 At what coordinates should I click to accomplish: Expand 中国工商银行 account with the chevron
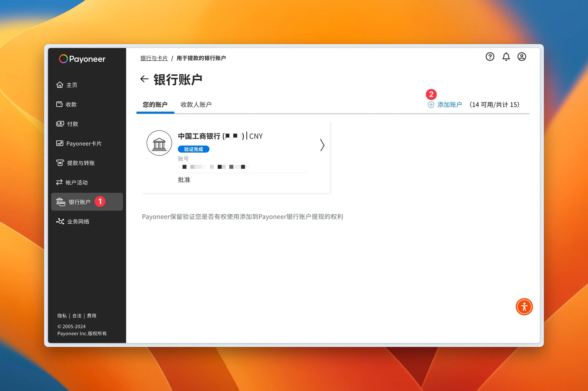pos(322,145)
